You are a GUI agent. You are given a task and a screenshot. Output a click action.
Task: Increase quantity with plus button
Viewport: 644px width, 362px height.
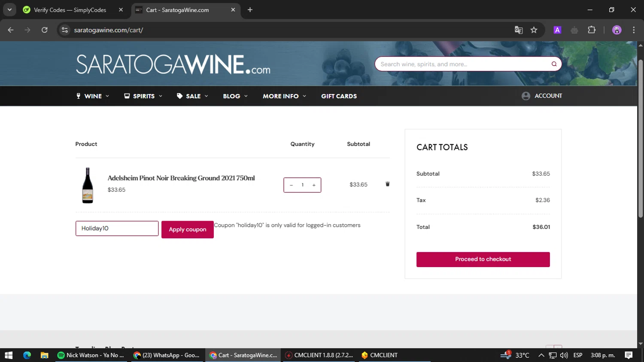pyautogui.click(x=314, y=185)
